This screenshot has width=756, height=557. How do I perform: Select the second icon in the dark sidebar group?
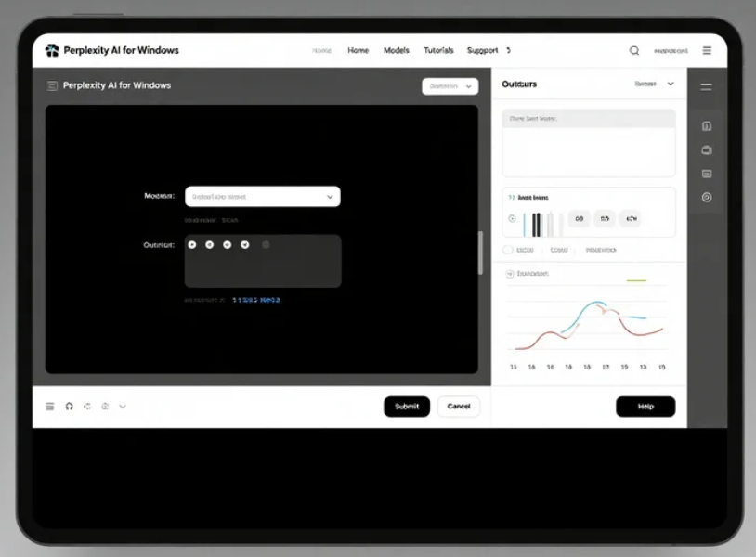point(707,150)
